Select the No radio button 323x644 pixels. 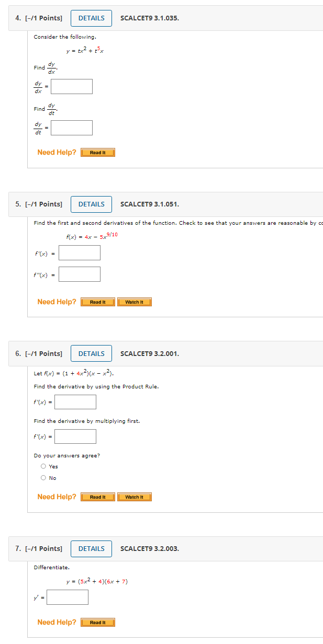click(43, 478)
